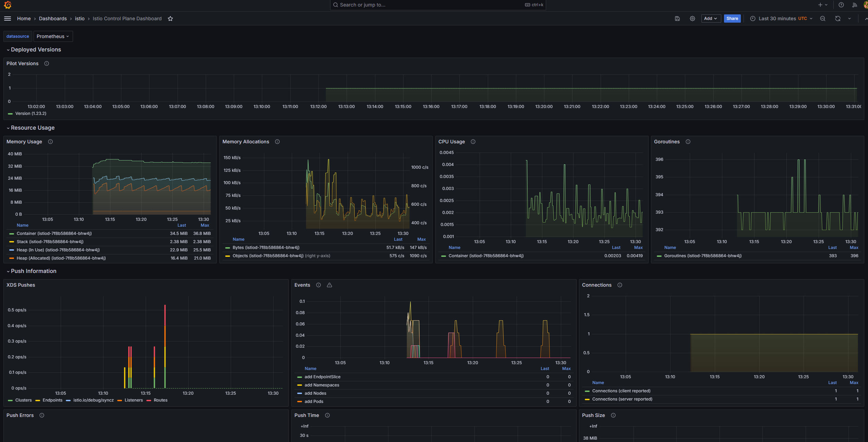Click the zoom out time range icon
The image size is (868, 442).
(822, 19)
